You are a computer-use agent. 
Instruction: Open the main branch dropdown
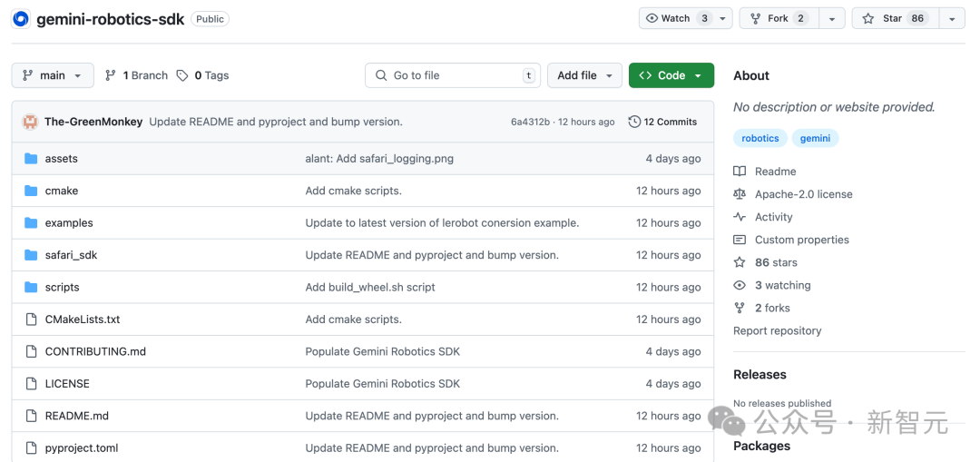pos(53,75)
